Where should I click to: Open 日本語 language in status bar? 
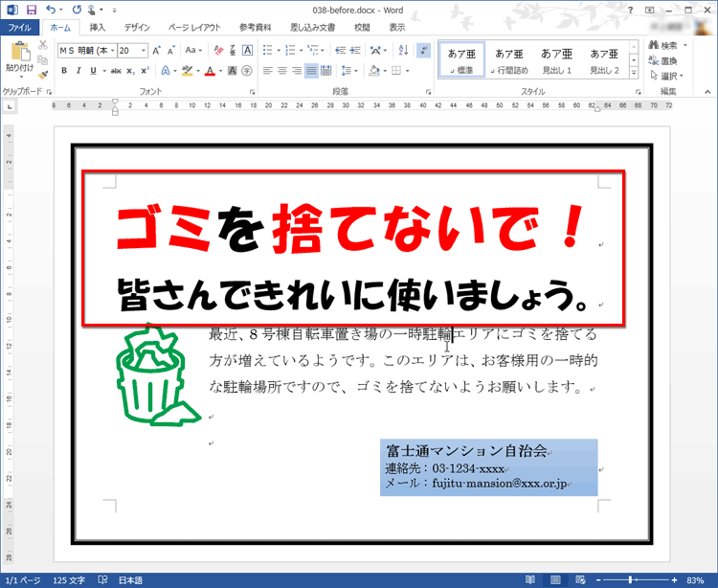(x=130, y=580)
